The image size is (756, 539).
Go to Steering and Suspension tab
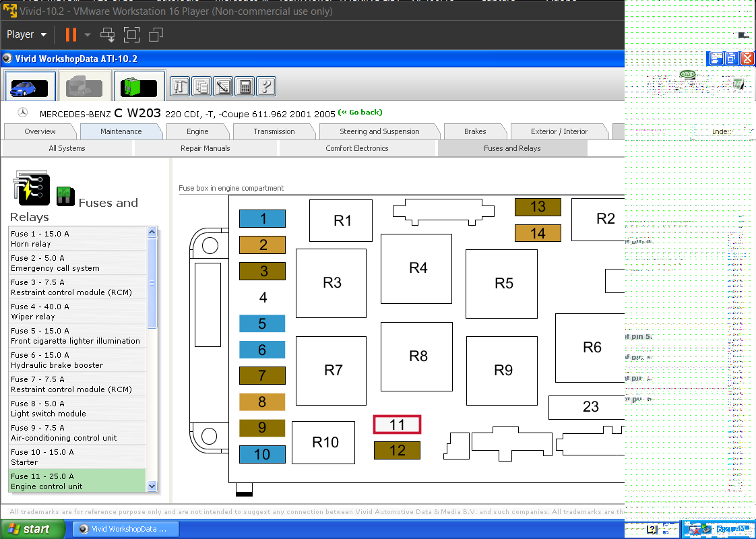point(379,131)
